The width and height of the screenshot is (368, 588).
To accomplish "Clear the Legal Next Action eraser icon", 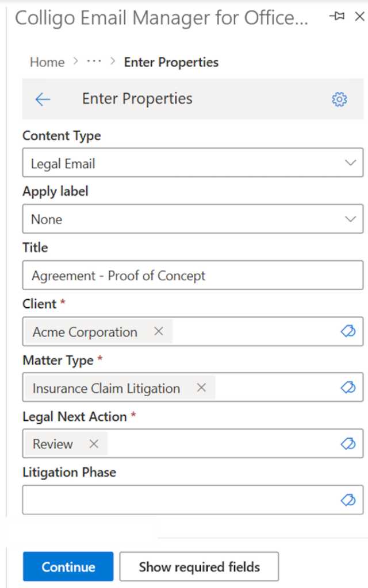I will (348, 443).
